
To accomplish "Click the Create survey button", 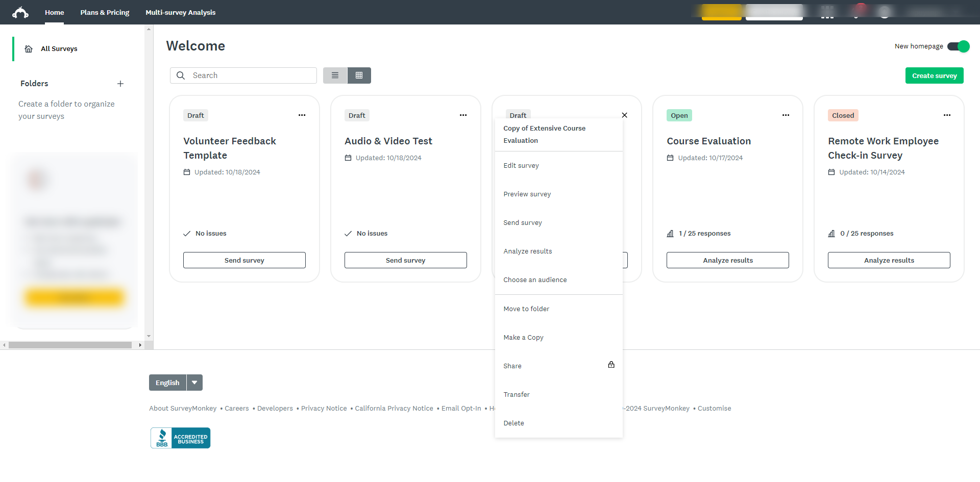I will [x=935, y=75].
